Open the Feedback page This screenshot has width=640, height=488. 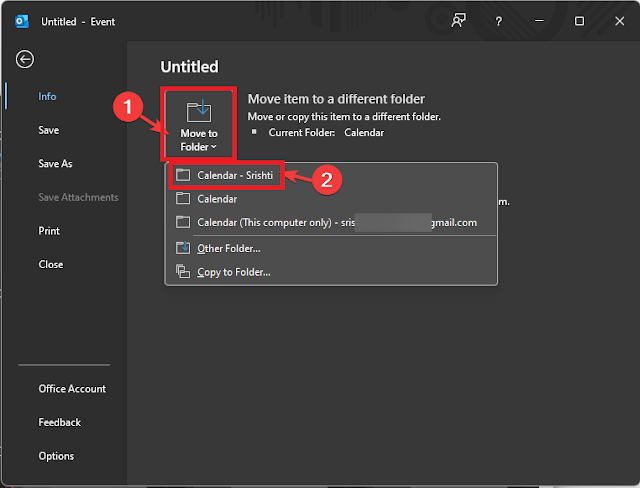click(60, 422)
